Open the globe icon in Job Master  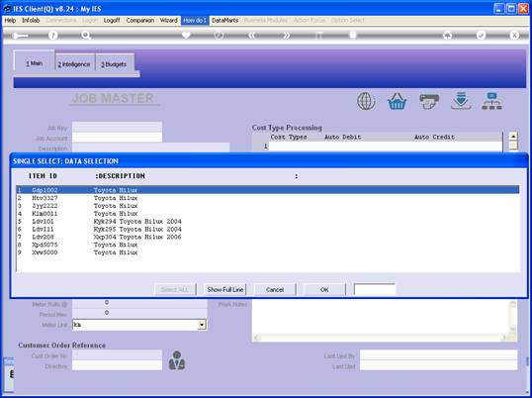pyautogui.click(x=366, y=101)
